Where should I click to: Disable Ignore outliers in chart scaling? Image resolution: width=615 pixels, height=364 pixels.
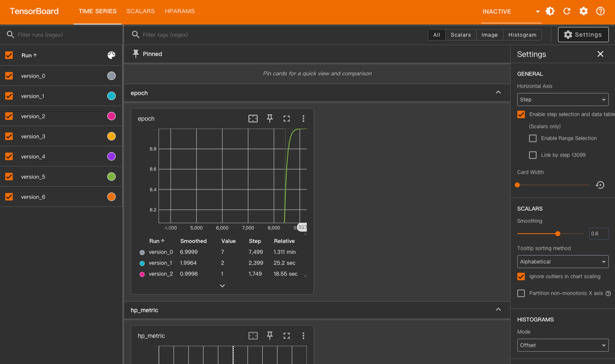point(521,276)
